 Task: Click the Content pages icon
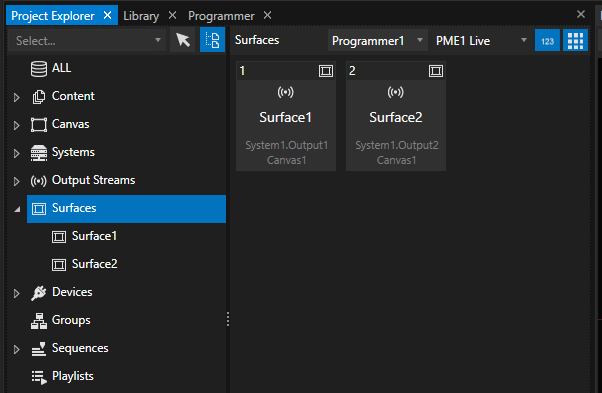click(39, 97)
